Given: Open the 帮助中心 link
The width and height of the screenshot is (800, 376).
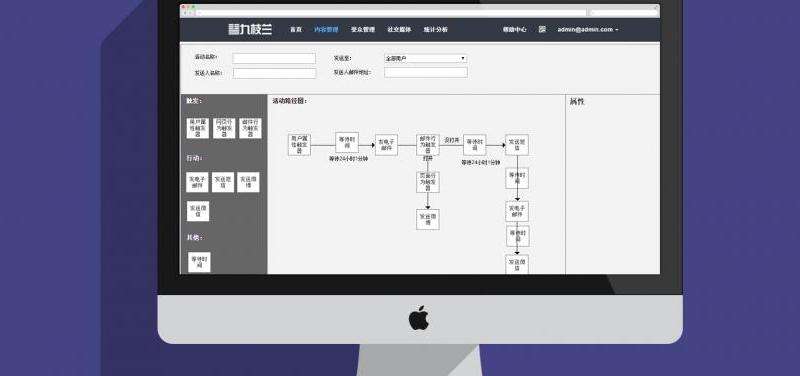Looking at the screenshot, I should (x=514, y=30).
